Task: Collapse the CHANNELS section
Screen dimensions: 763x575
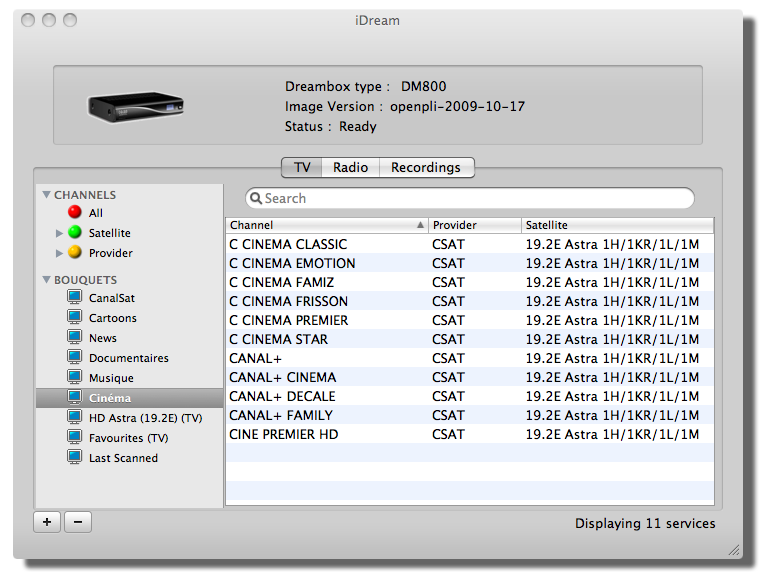Action: pos(47,195)
